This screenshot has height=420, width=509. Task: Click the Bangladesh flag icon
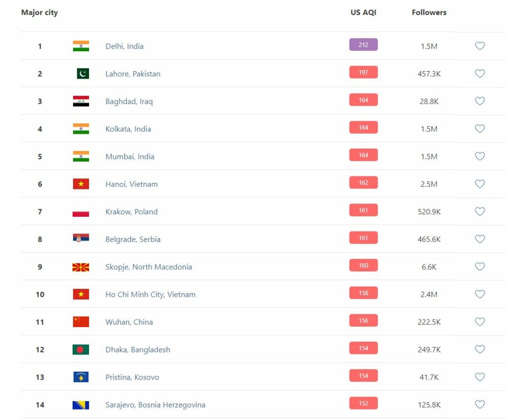pos(81,349)
